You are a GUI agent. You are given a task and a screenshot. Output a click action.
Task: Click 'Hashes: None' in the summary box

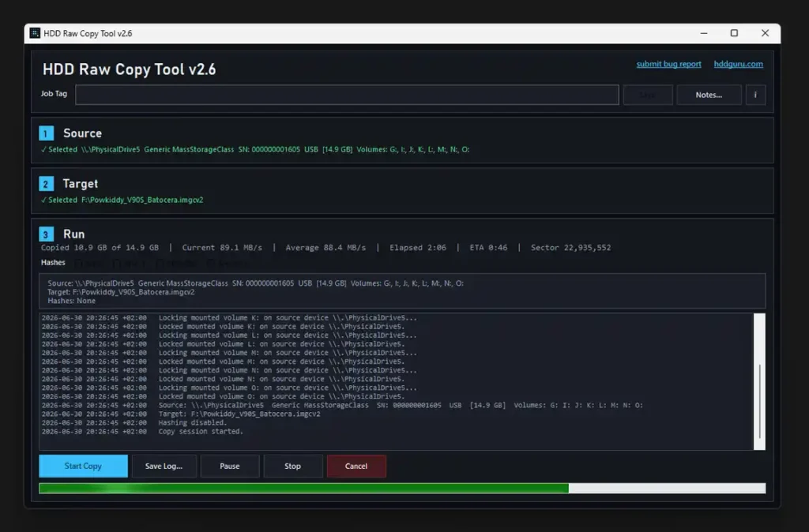[71, 301]
